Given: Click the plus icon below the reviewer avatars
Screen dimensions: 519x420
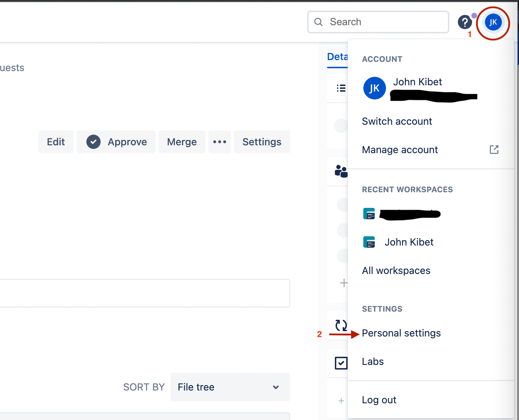Looking at the screenshot, I should tap(343, 283).
